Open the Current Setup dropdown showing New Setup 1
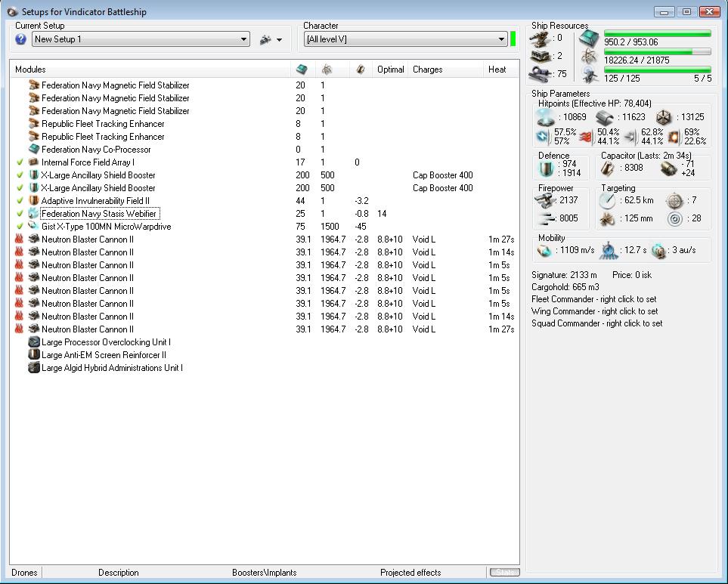This screenshot has width=728, height=584. [141, 39]
